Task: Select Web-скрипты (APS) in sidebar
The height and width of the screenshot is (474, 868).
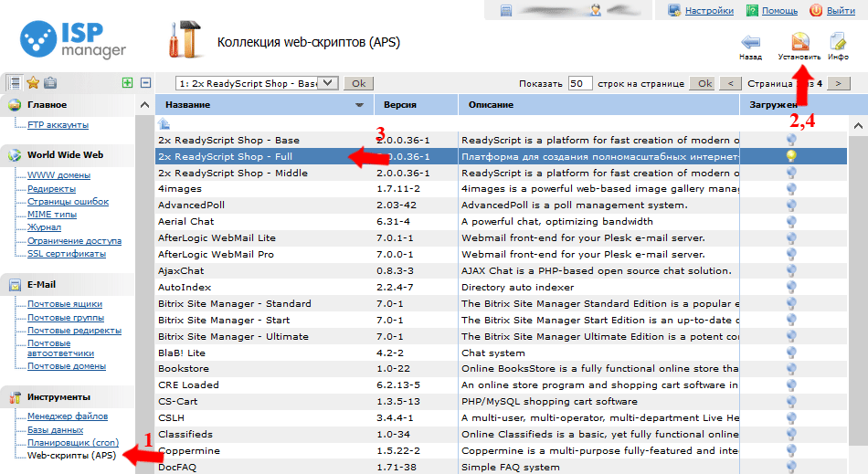Action: (72, 455)
